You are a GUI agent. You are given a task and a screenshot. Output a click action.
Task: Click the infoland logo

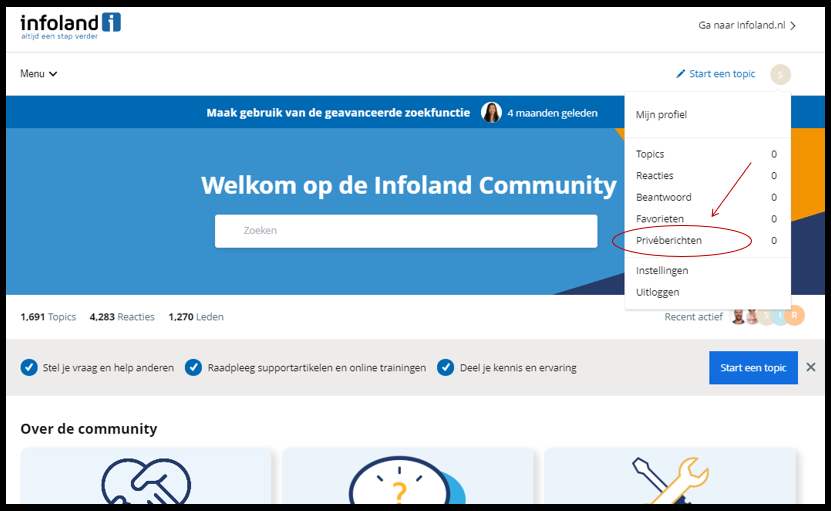point(70,26)
